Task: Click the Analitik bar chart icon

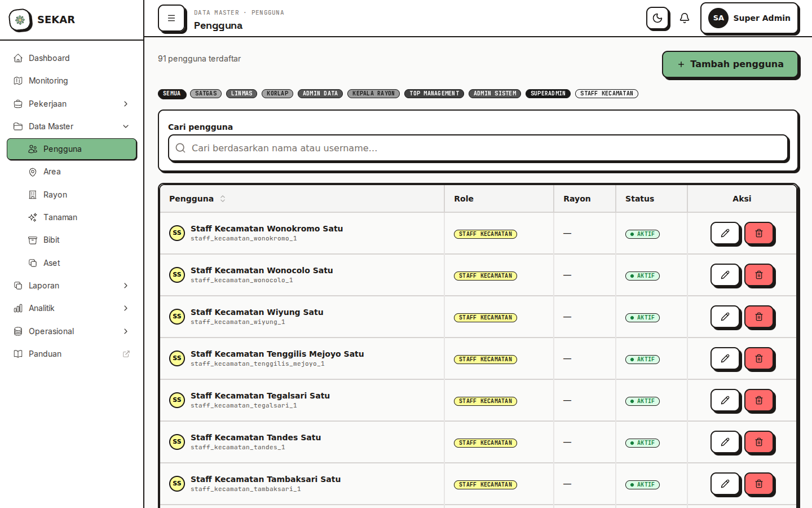Action: coord(18,308)
